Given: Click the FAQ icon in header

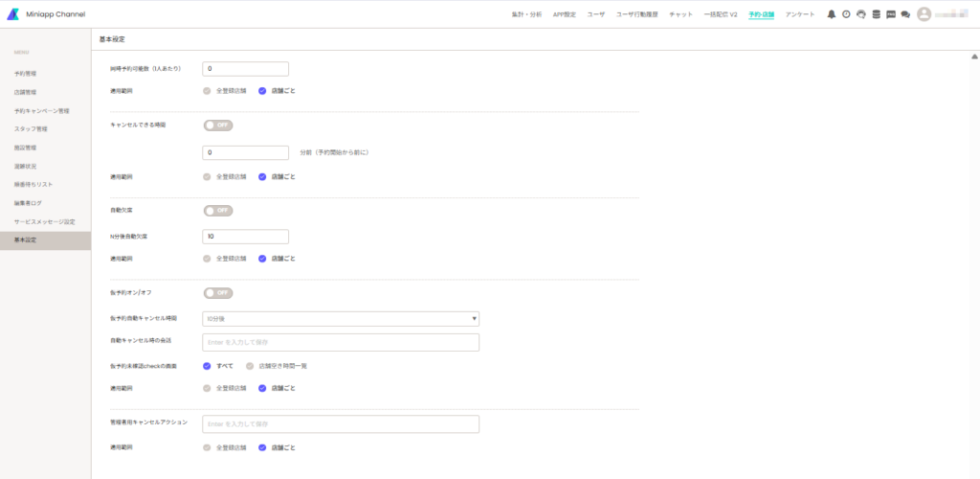Looking at the screenshot, I should coord(891,14).
